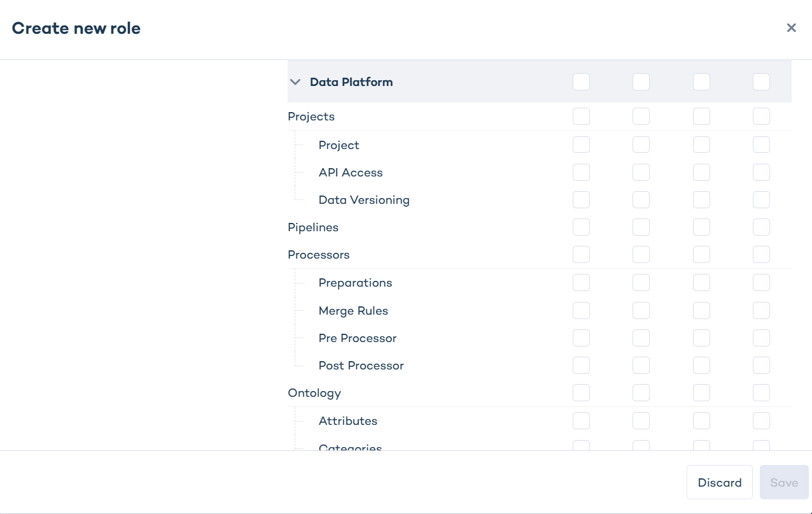Check the second checkbox in the Ontology row
The image size is (812, 514).
pos(641,392)
